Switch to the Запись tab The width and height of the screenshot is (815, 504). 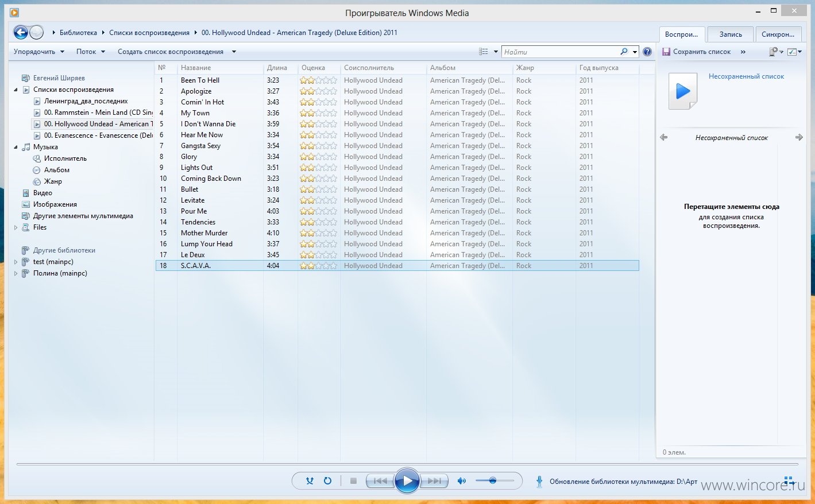pyautogui.click(x=731, y=34)
